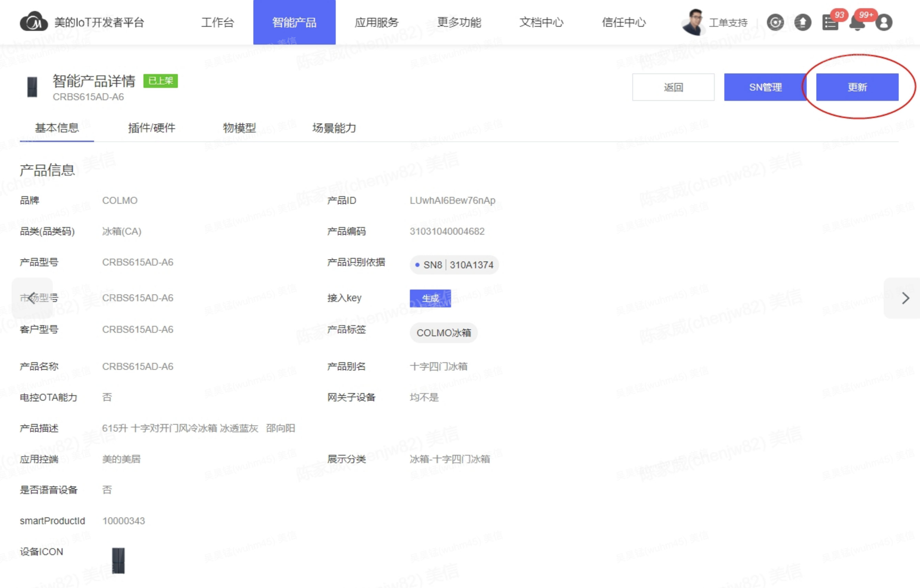
Task: Open the 信任中心 menu
Action: point(624,22)
